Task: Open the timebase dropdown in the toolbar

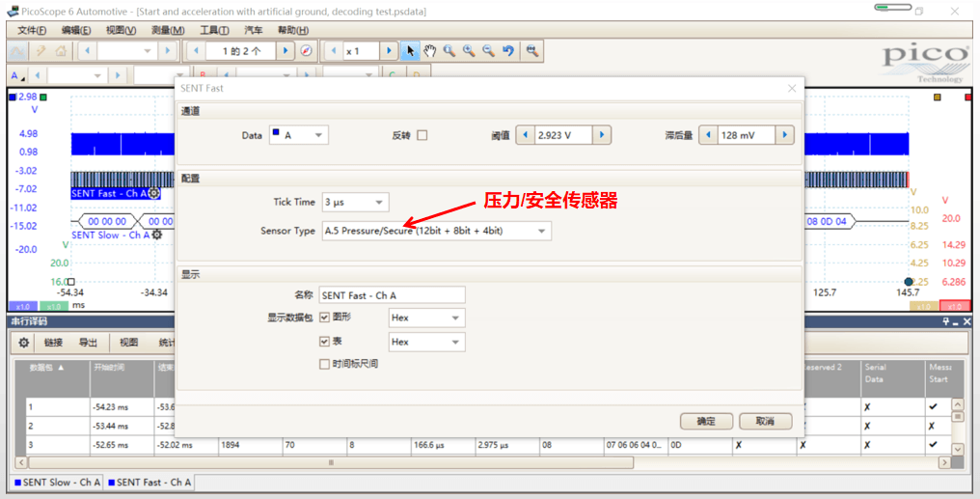Action: (x=148, y=50)
